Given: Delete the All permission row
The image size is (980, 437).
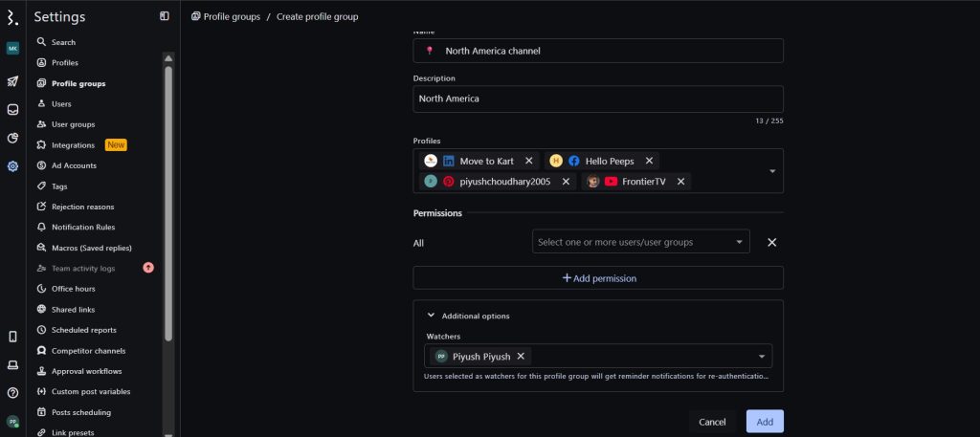Looking at the screenshot, I should point(772,242).
